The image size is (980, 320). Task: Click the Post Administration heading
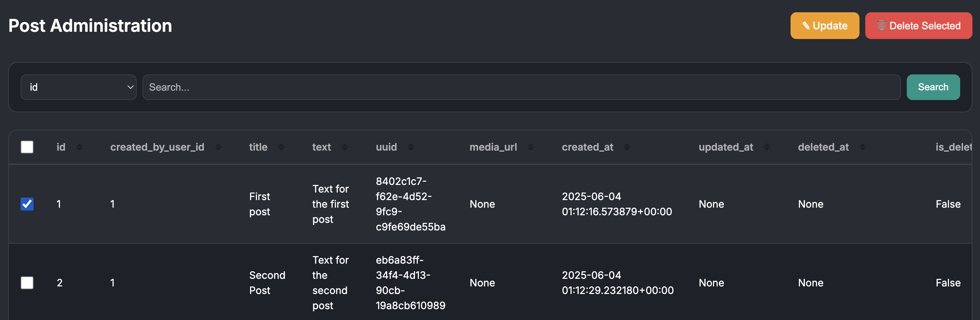(90, 26)
